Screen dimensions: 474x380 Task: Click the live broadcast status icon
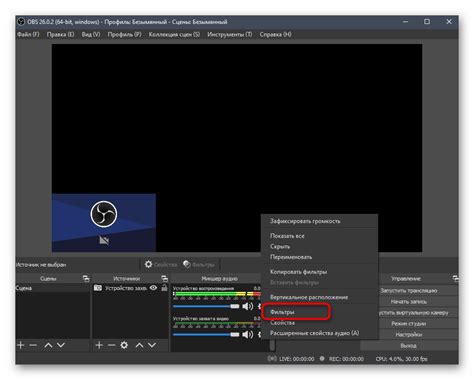tap(272, 359)
